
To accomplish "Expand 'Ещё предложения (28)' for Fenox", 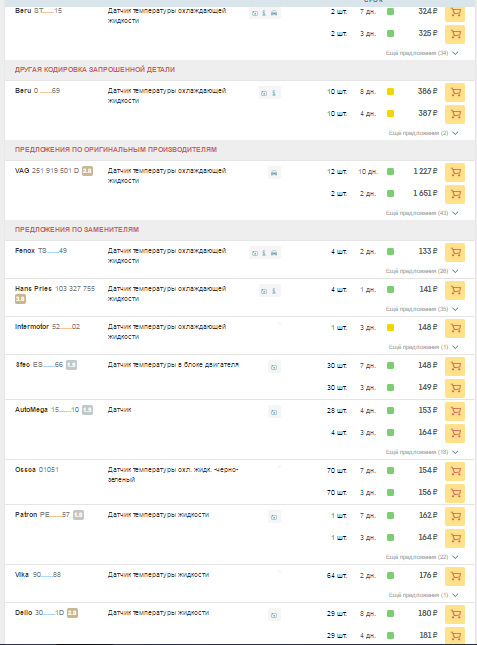I will click(x=421, y=271).
